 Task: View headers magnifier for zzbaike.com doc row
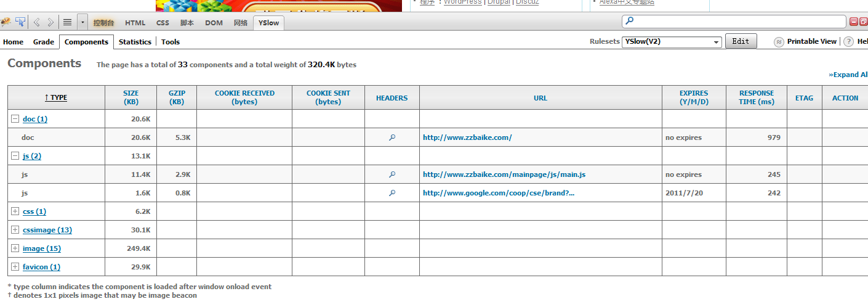392,137
